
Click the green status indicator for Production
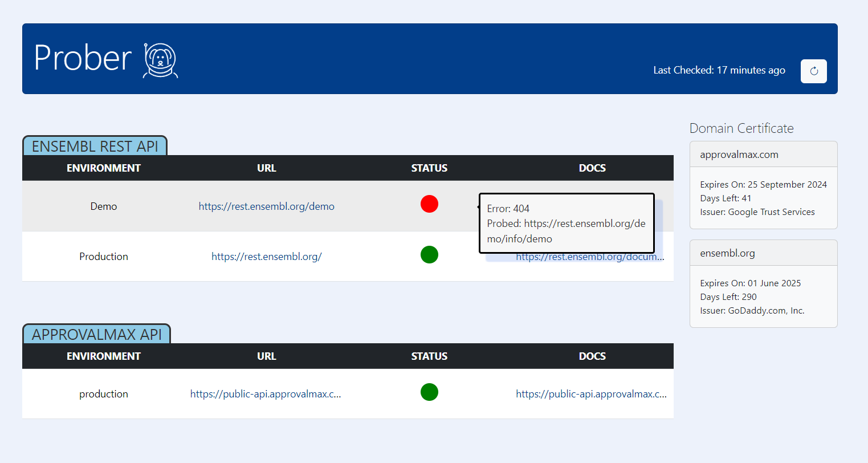coord(429,255)
